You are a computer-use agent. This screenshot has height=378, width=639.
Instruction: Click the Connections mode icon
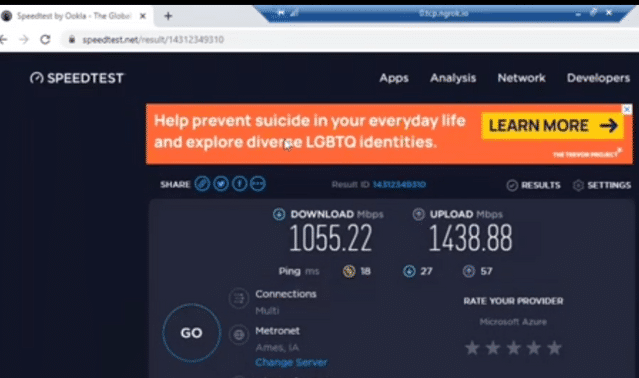point(239,299)
